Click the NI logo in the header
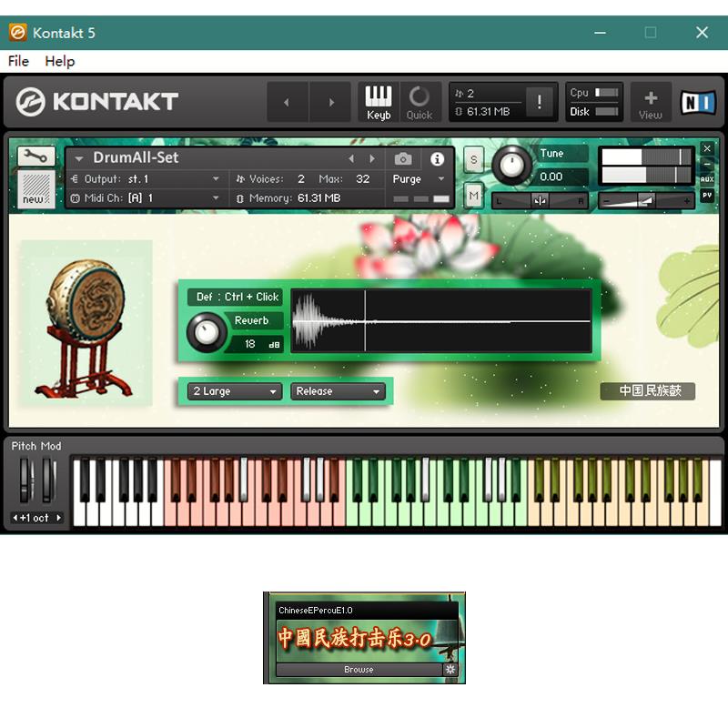Screen dimensions: 728x728 697,102
